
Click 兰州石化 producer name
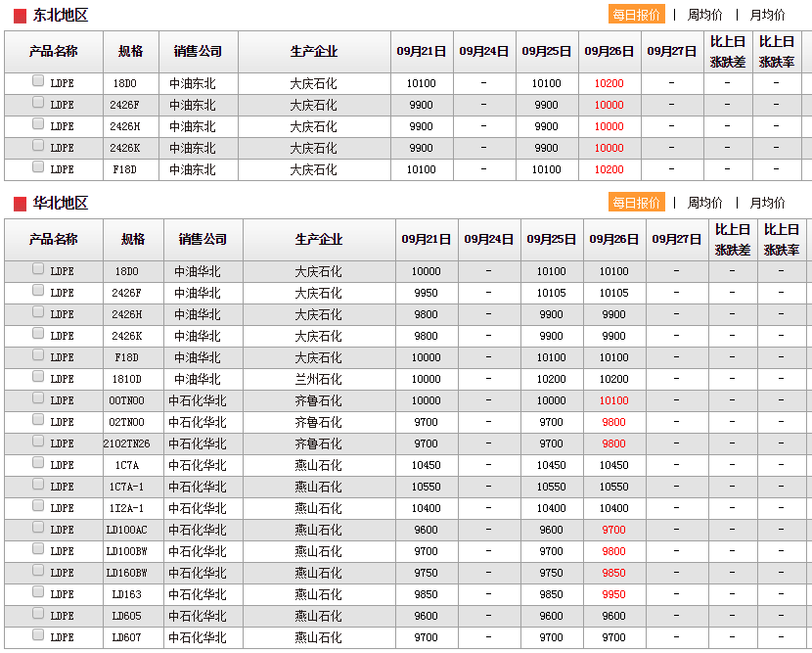pos(318,379)
